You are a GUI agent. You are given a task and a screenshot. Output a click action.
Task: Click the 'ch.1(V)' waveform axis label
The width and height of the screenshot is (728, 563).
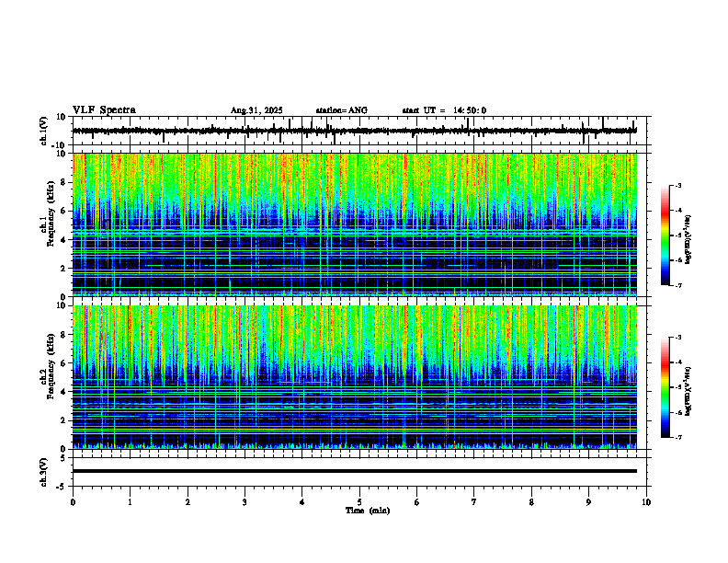(x=43, y=131)
